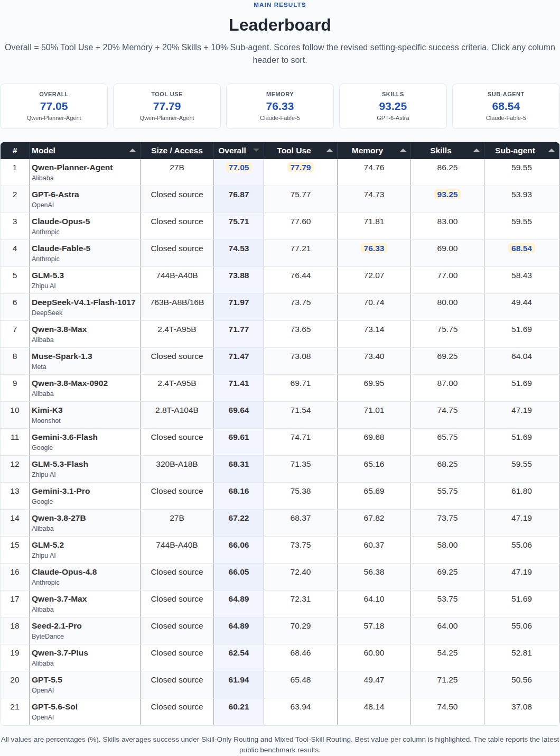Click the Tool Use header label
560x756 pixels.
pos(294,151)
